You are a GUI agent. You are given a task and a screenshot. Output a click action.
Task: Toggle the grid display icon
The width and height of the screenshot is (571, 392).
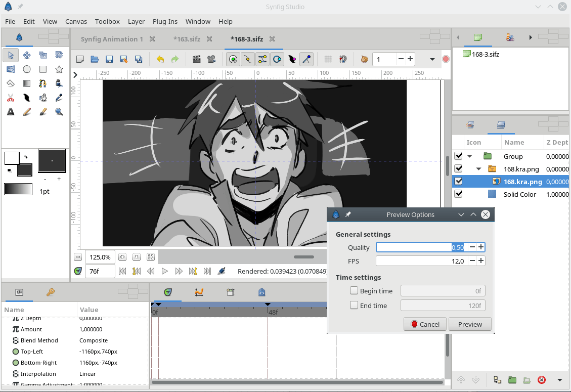pos(328,59)
